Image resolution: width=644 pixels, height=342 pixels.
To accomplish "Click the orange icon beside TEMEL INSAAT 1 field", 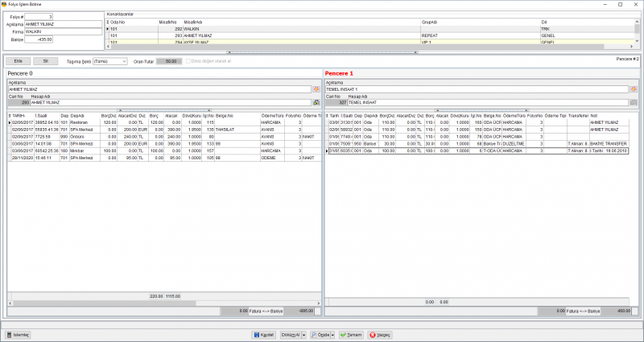I will point(634,89).
